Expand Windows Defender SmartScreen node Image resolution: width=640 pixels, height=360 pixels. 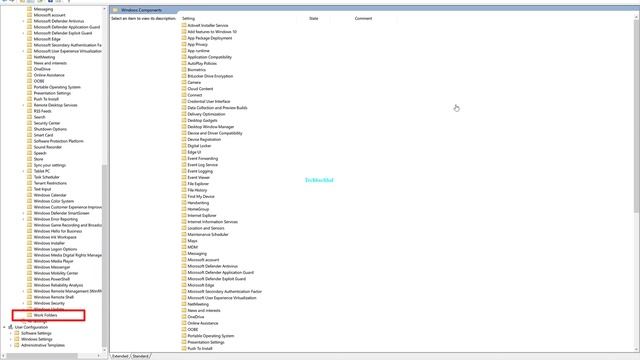(x=23, y=213)
